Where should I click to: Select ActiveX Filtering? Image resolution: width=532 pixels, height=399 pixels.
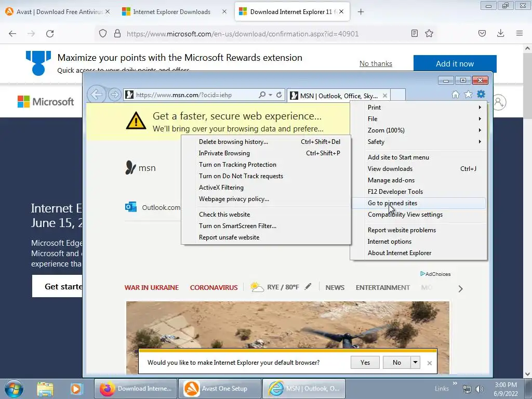coord(266,188)
